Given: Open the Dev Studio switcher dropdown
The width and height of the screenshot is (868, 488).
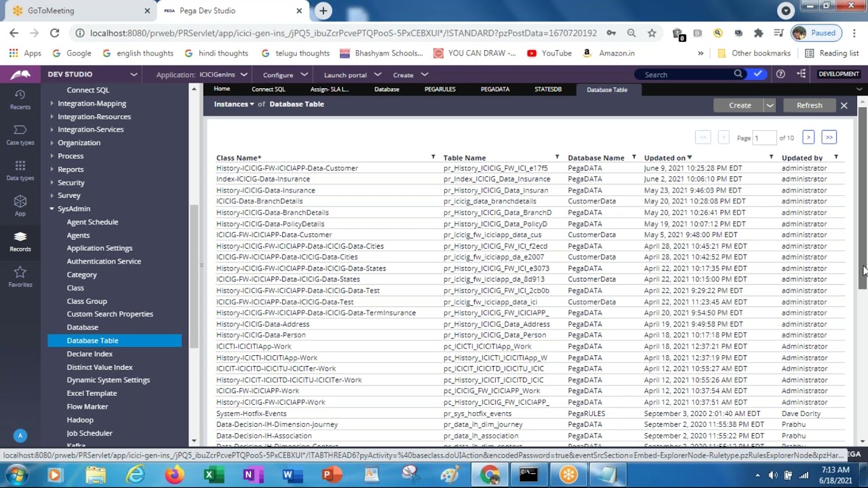Looking at the screenshot, I should [134, 74].
